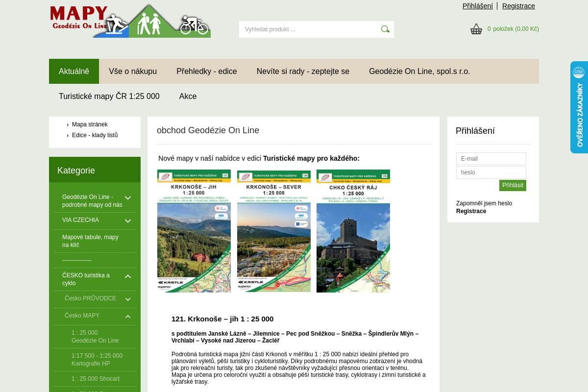The width and height of the screenshot is (588, 392).
Task: Open the shopping basket icon
Action: (476, 29)
